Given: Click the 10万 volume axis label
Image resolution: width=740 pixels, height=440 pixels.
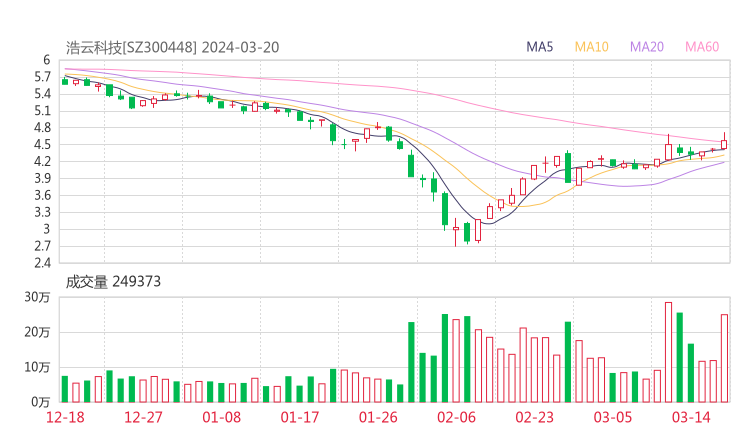Looking at the screenshot, I should pos(37,367).
